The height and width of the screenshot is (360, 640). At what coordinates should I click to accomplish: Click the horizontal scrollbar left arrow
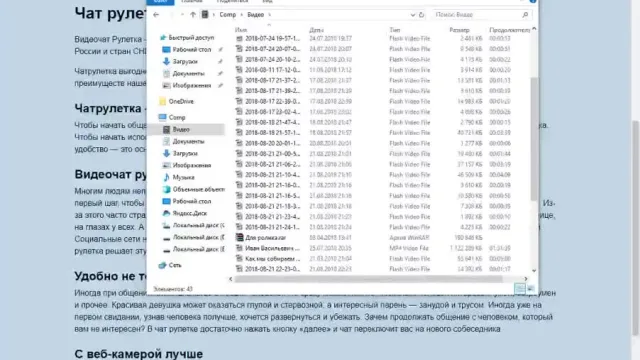pyautogui.click(x=231, y=279)
